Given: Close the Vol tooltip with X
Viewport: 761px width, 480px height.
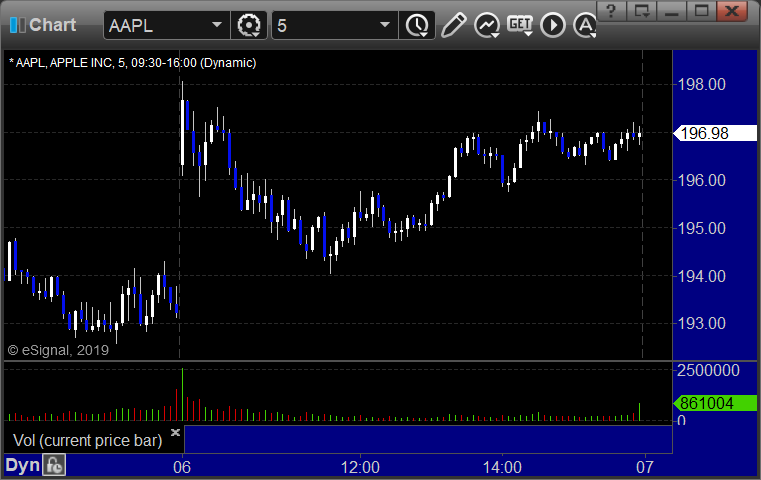Looking at the screenshot, I should point(175,432).
